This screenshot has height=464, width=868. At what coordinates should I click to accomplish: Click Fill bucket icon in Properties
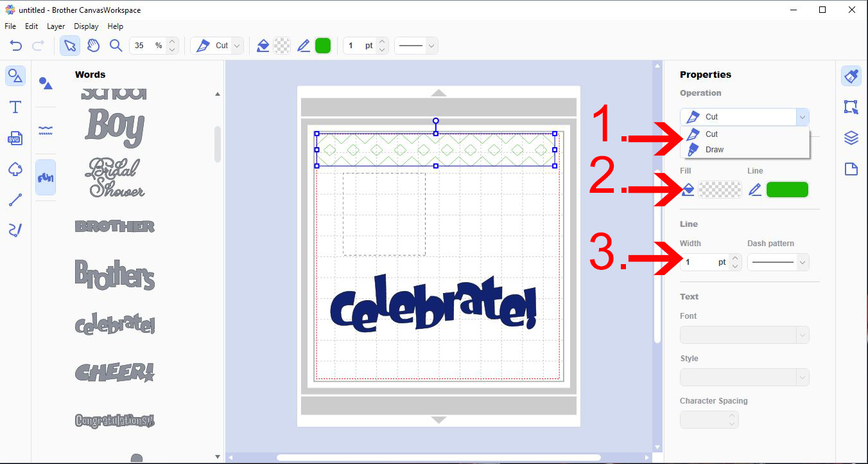click(x=688, y=190)
